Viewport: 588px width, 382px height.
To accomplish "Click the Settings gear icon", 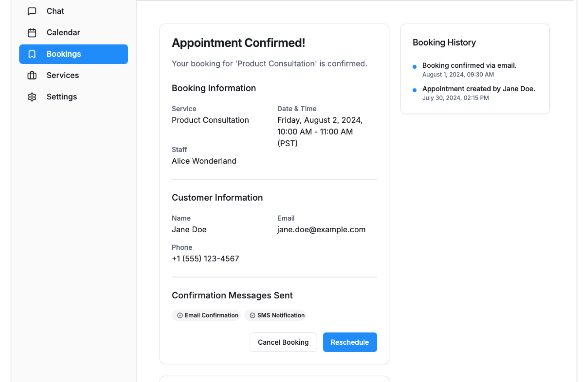I will [x=32, y=97].
